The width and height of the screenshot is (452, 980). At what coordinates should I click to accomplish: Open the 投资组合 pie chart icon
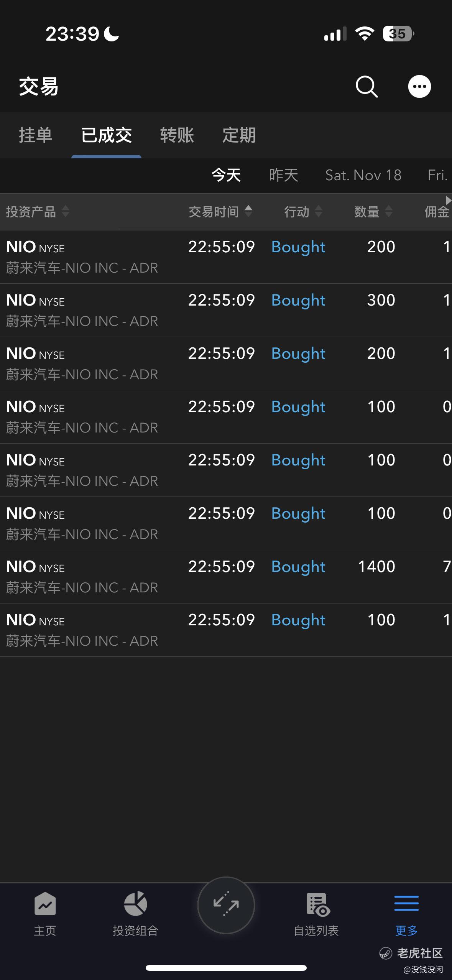(136, 903)
